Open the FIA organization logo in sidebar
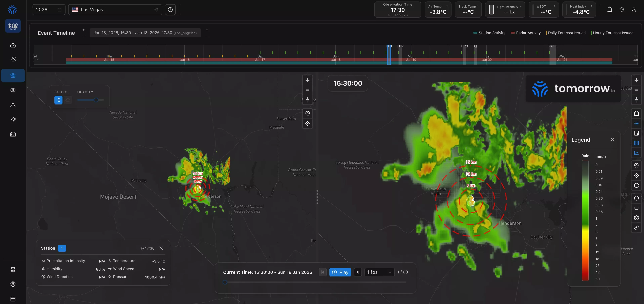Screen dimensions: 644x304 click(13, 26)
